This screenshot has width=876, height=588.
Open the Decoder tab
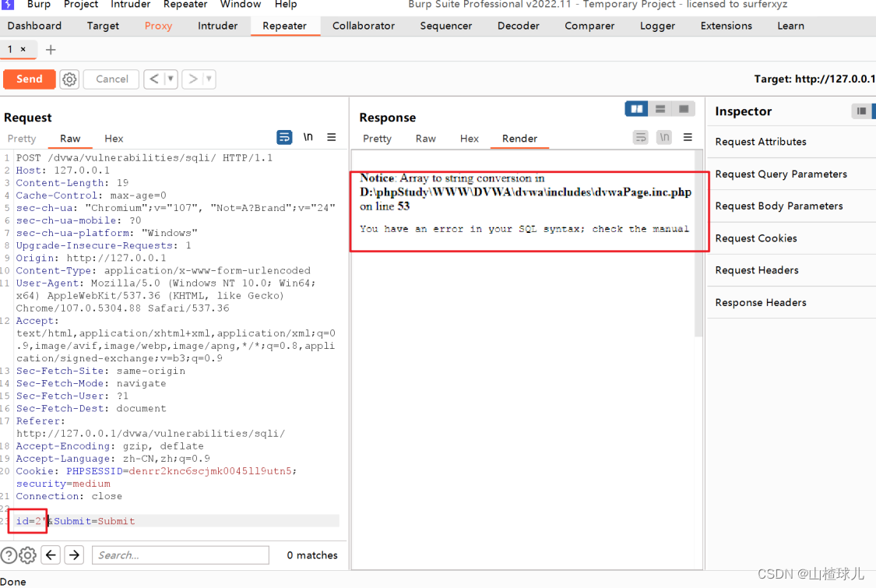coord(519,26)
